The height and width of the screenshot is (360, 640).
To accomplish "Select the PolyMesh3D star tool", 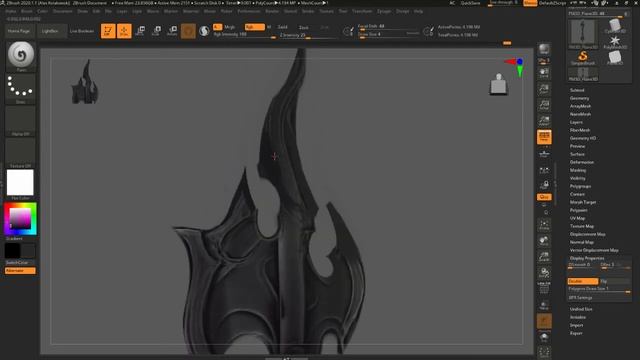I will tap(614, 42).
